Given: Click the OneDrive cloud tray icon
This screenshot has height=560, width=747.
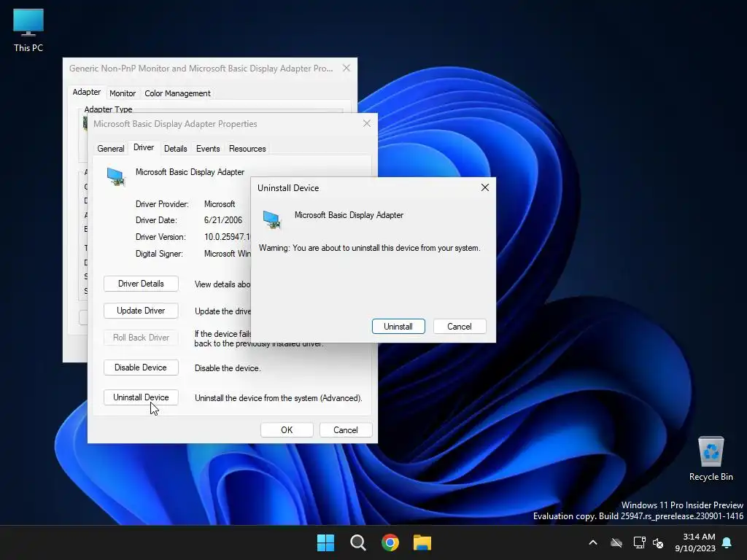Looking at the screenshot, I should (x=616, y=542).
